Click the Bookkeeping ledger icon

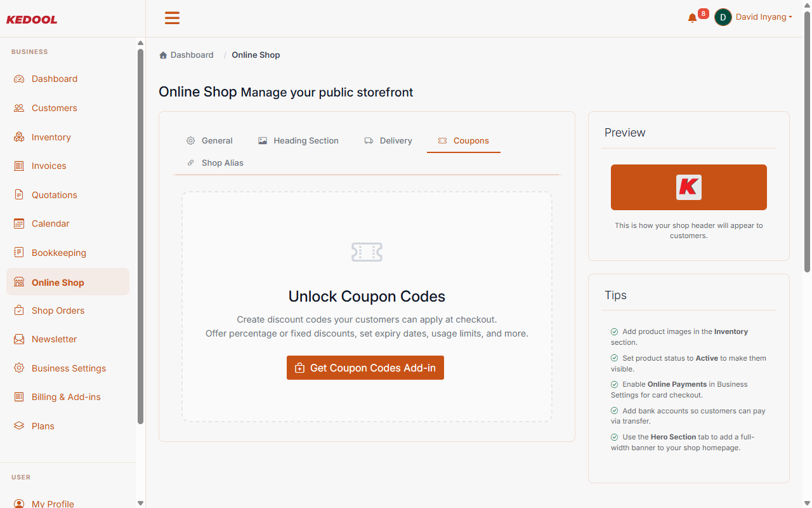19,253
